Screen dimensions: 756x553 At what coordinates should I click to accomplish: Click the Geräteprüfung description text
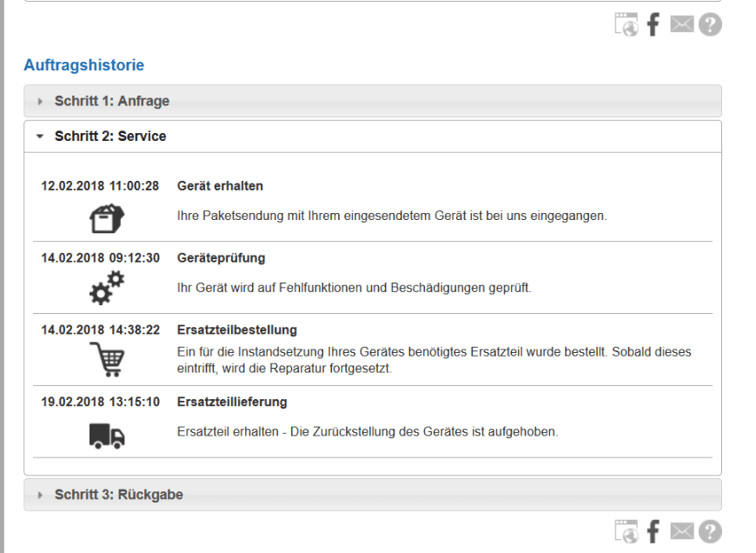pyautogui.click(x=354, y=288)
